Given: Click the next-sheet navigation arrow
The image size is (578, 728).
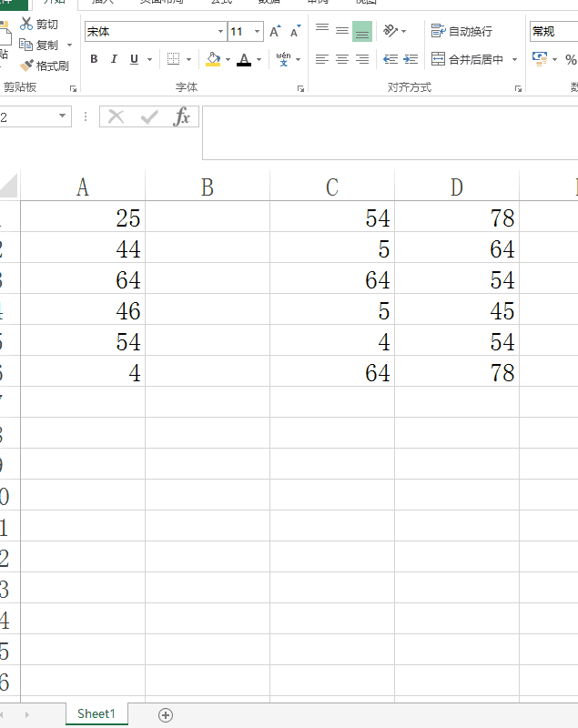Looking at the screenshot, I should pyautogui.click(x=27, y=715).
